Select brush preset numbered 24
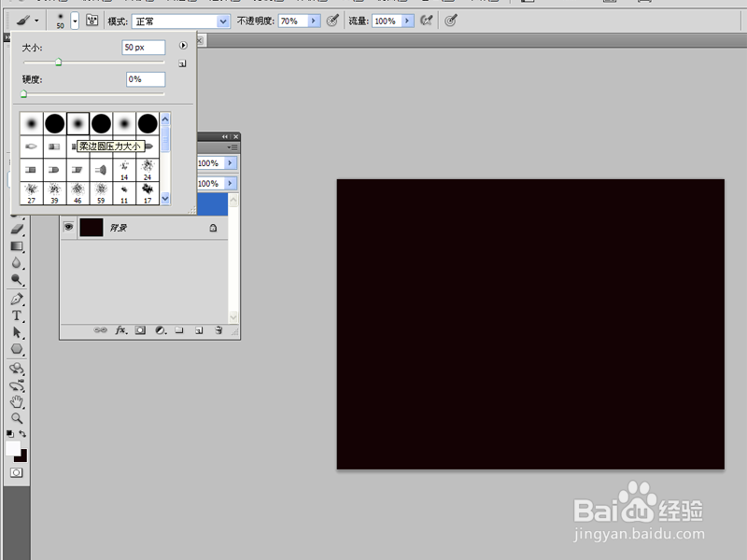Viewport: 747px width, 560px height. coord(148,170)
